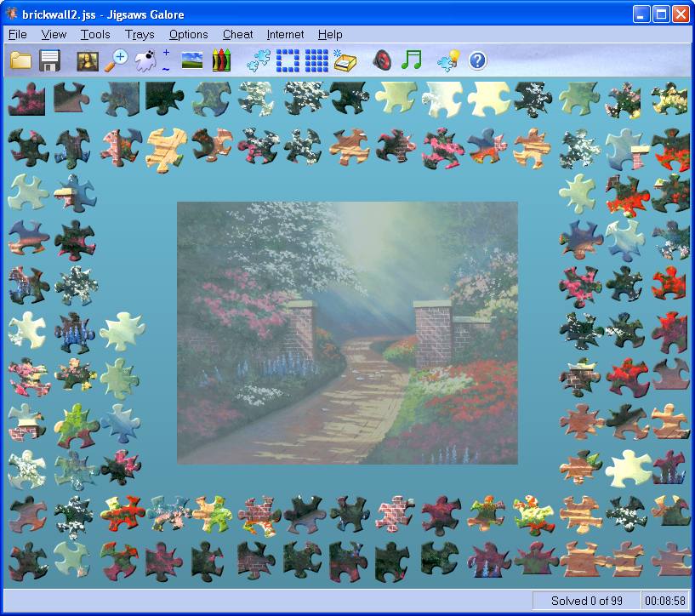This screenshot has width=695, height=616.
Task: Select the red-brown brick wall puzzle piece
Action: [x=259, y=516]
